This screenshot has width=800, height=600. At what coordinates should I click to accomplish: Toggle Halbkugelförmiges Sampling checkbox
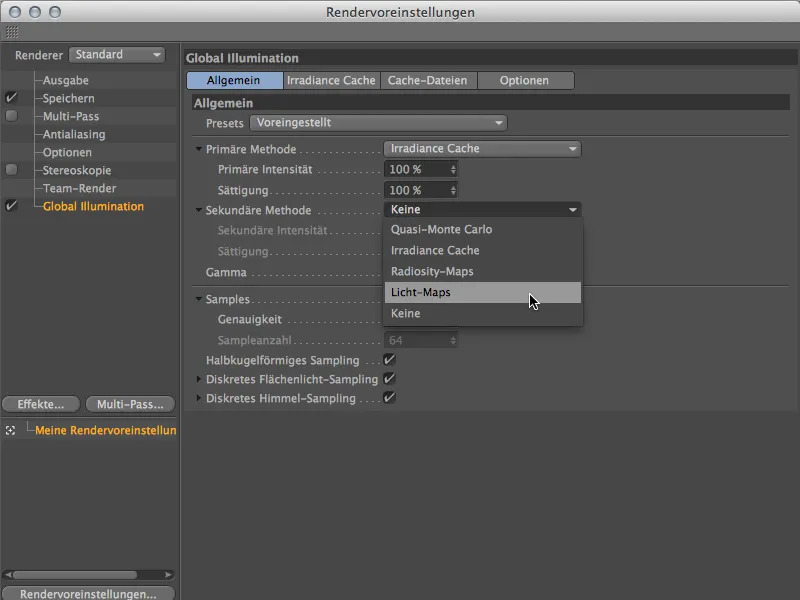click(389, 360)
